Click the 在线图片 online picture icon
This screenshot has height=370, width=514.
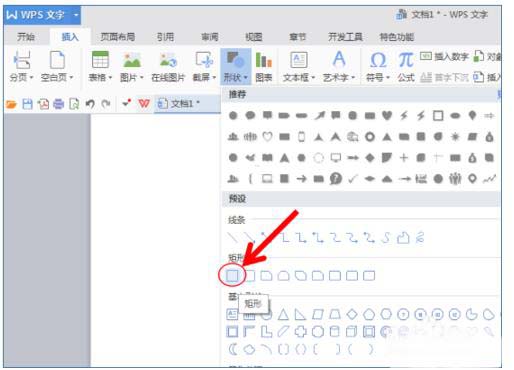click(x=168, y=60)
